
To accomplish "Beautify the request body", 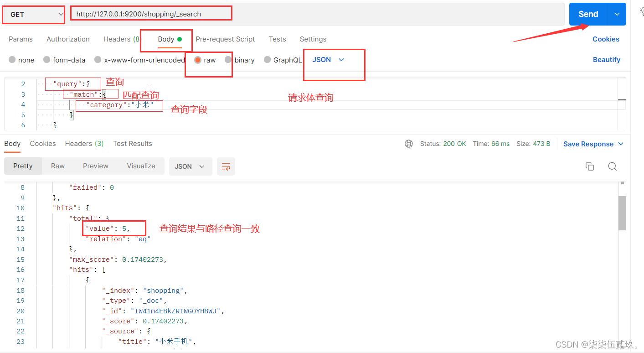I will [x=607, y=60].
